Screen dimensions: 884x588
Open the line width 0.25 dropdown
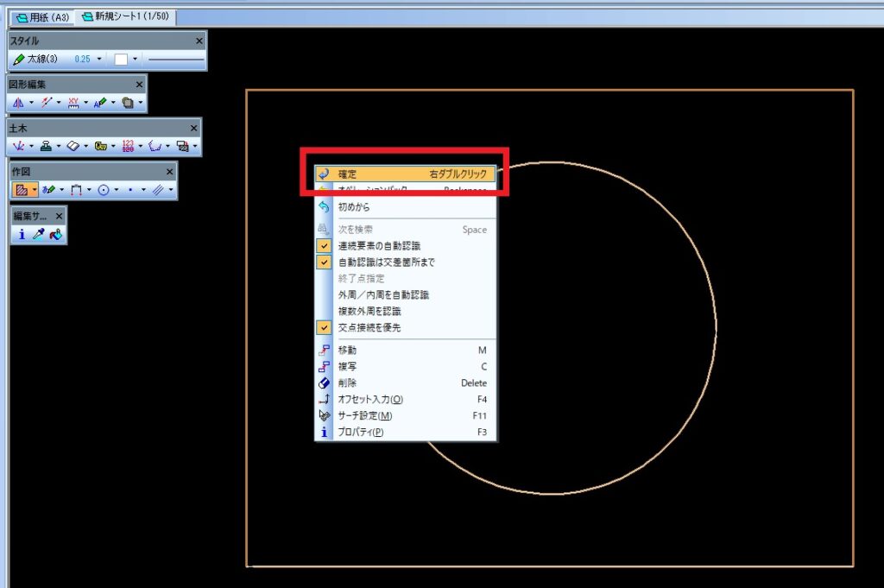pyautogui.click(x=99, y=60)
